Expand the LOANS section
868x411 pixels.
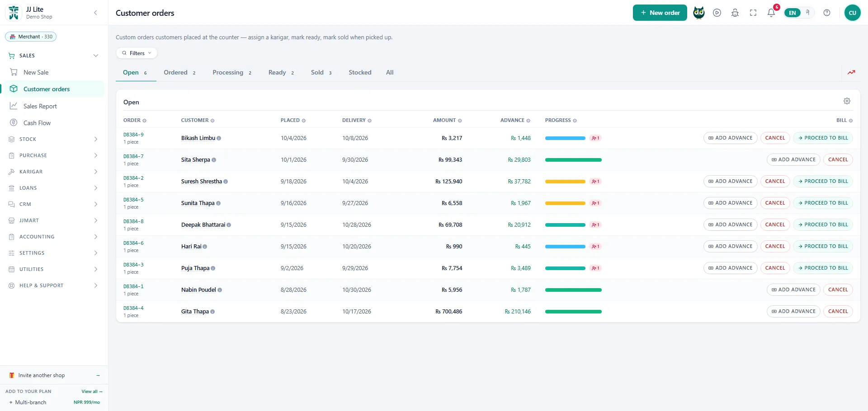click(x=54, y=188)
